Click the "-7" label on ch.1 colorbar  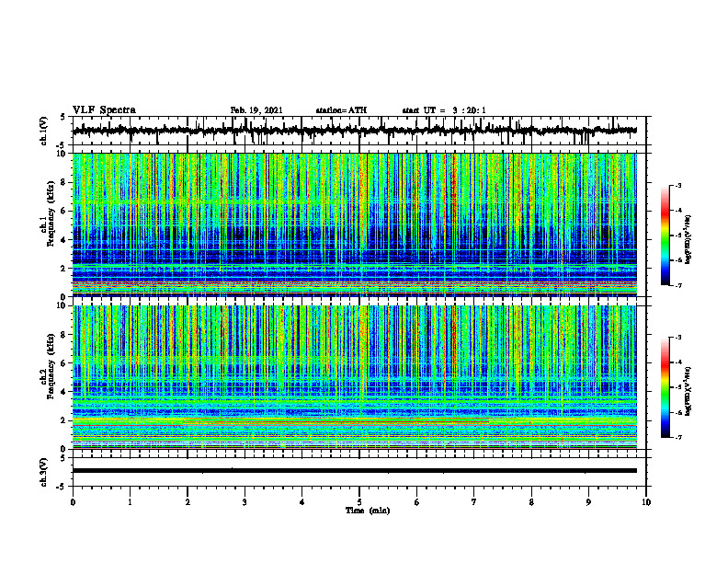pyautogui.click(x=678, y=285)
